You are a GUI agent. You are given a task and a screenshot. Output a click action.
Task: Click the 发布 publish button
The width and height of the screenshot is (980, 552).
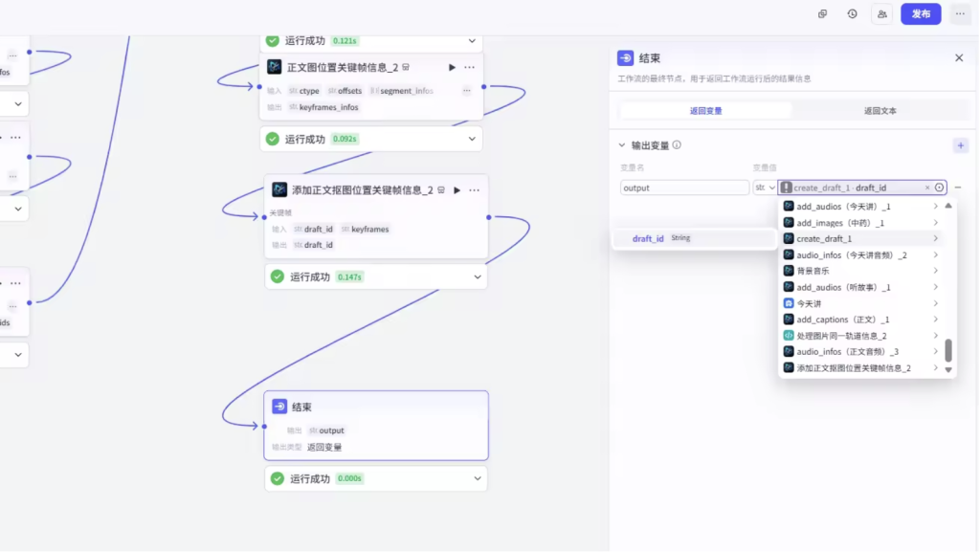click(x=920, y=14)
